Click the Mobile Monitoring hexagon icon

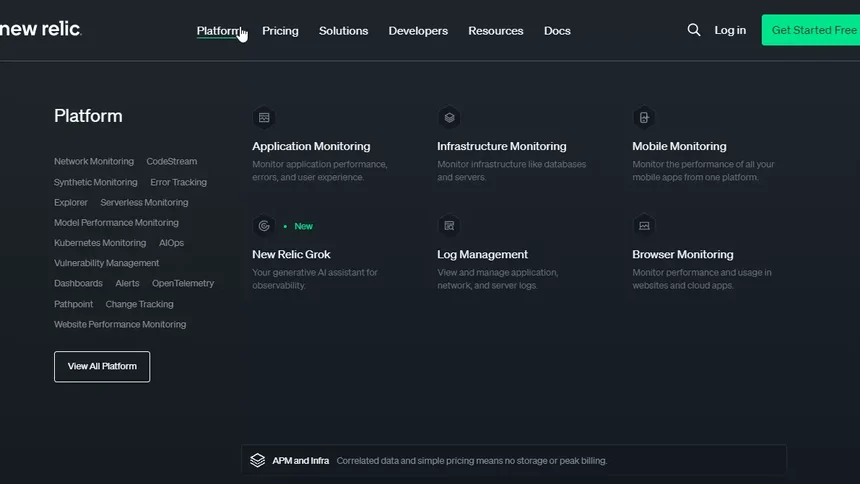[x=644, y=117]
